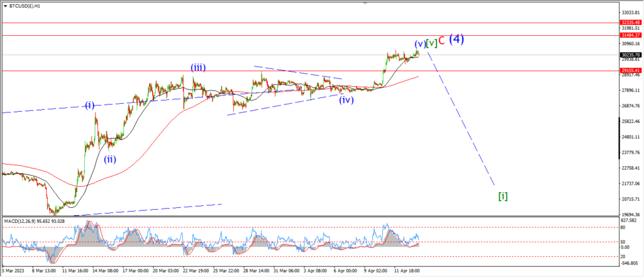Select the green [v] wave label
The height and width of the screenshot is (277, 644).
(431, 43)
